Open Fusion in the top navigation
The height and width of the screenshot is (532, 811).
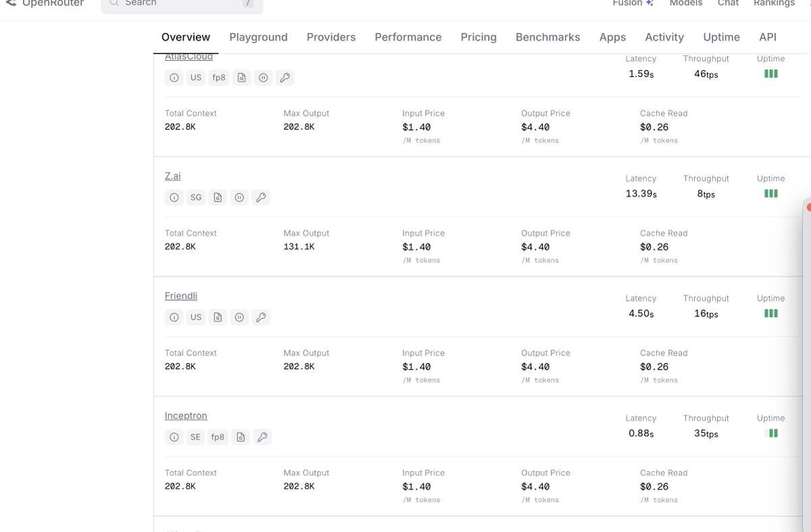coord(633,3)
